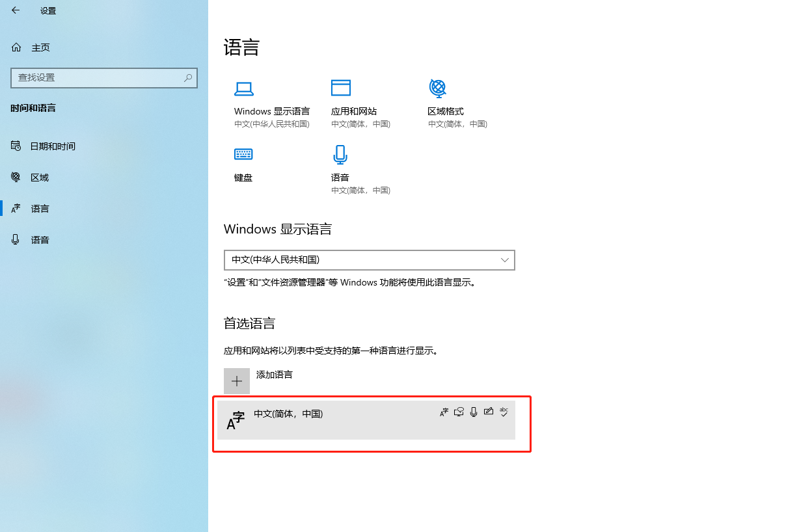
Task: Click the speech recognition microphone icon
Action: [x=474, y=412]
